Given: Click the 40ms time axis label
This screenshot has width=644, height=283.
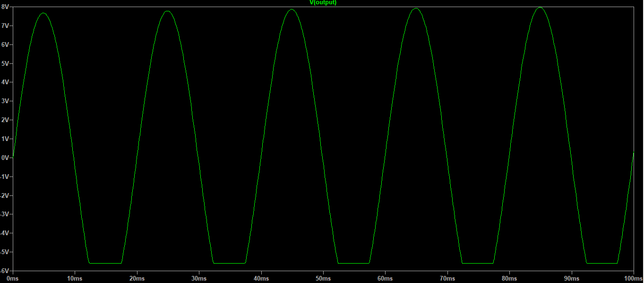Looking at the screenshot, I should coord(261,278).
